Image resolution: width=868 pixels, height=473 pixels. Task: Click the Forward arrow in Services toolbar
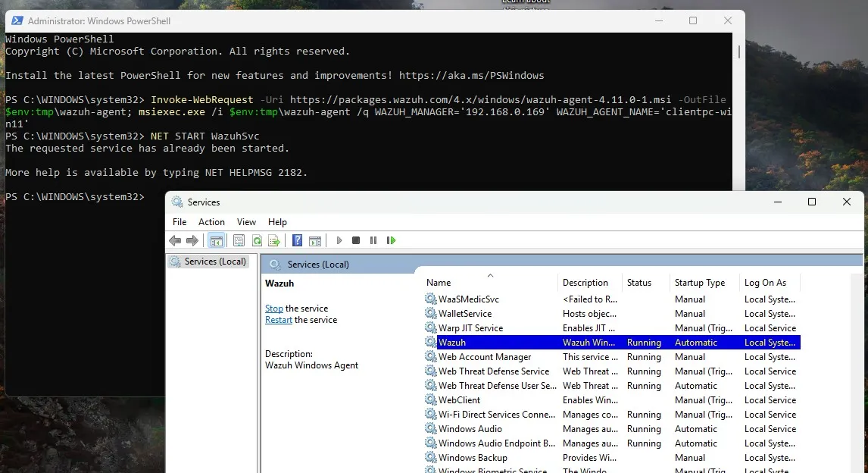click(192, 240)
